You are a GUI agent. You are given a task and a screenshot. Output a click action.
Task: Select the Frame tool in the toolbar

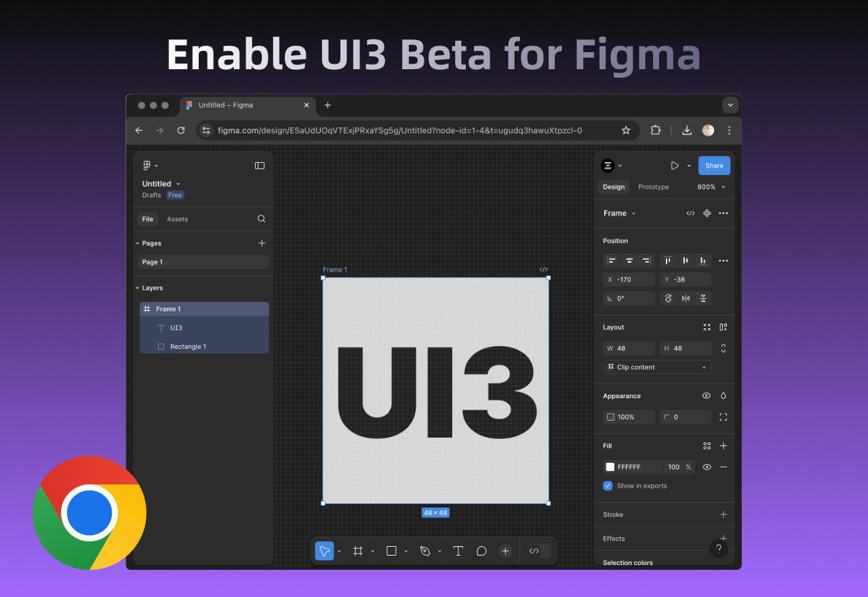point(358,550)
